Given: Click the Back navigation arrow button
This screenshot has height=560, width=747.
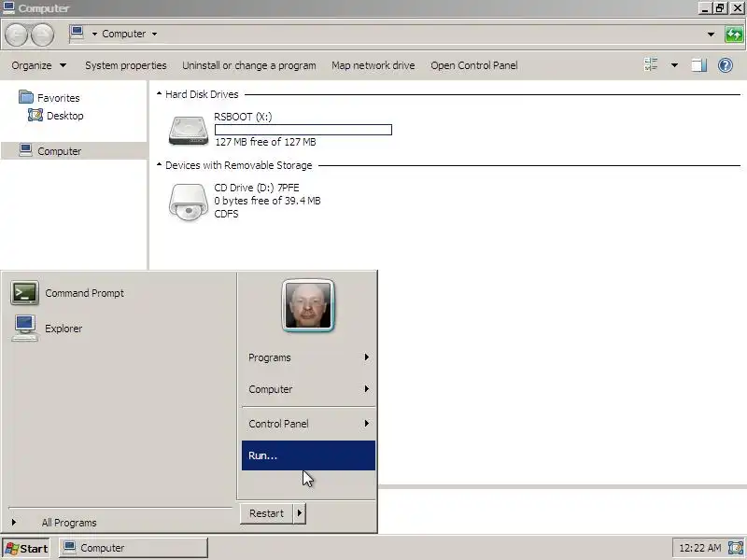Looking at the screenshot, I should 16,35.
